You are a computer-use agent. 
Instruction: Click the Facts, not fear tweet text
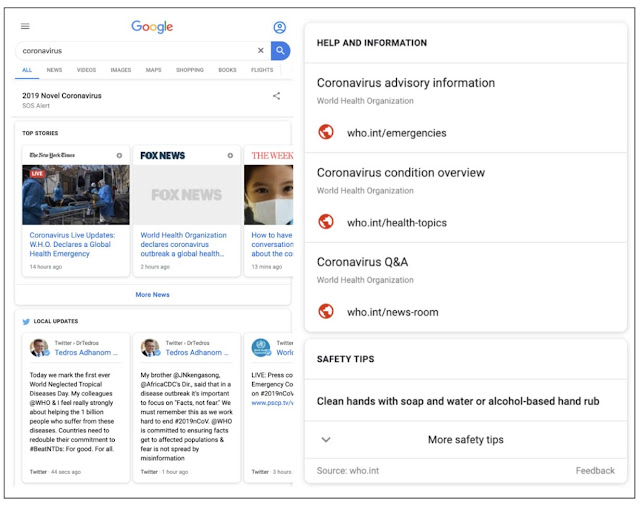point(187,416)
